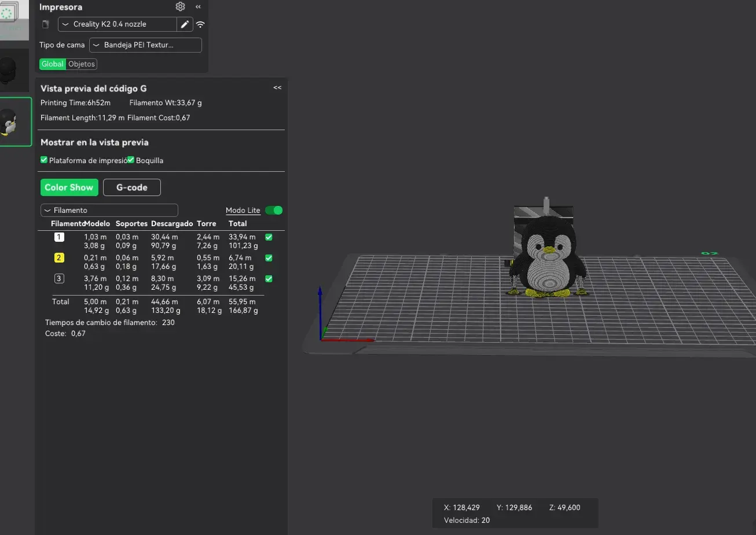Click the Modo Lite link label
The height and width of the screenshot is (535, 756).
click(x=243, y=211)
